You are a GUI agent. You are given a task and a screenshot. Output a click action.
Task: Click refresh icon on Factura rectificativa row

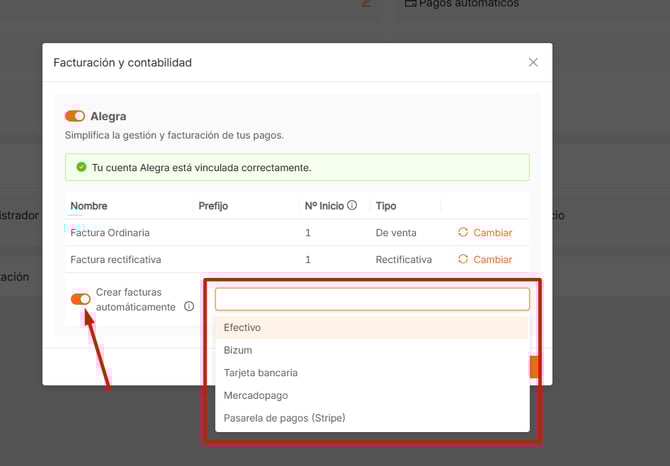pos(462,260)
